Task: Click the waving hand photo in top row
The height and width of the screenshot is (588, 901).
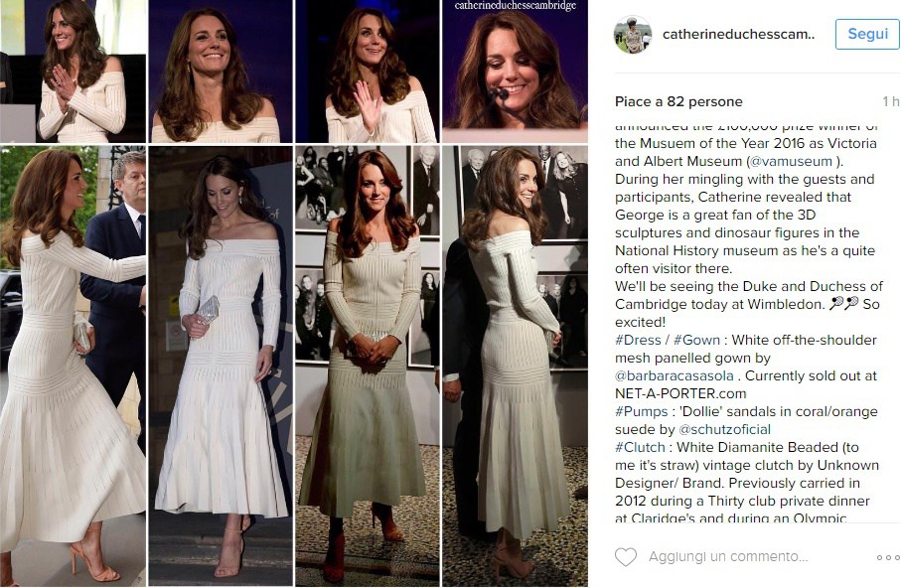Action: point(367,72)
